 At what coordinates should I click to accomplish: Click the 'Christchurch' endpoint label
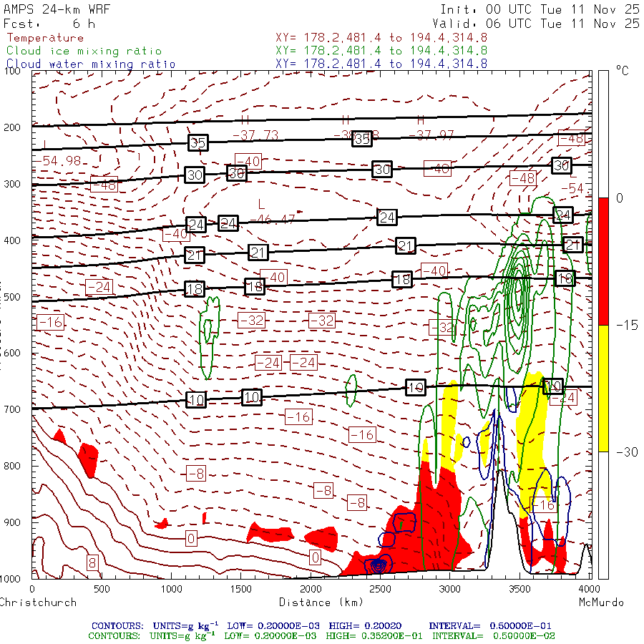38,602
